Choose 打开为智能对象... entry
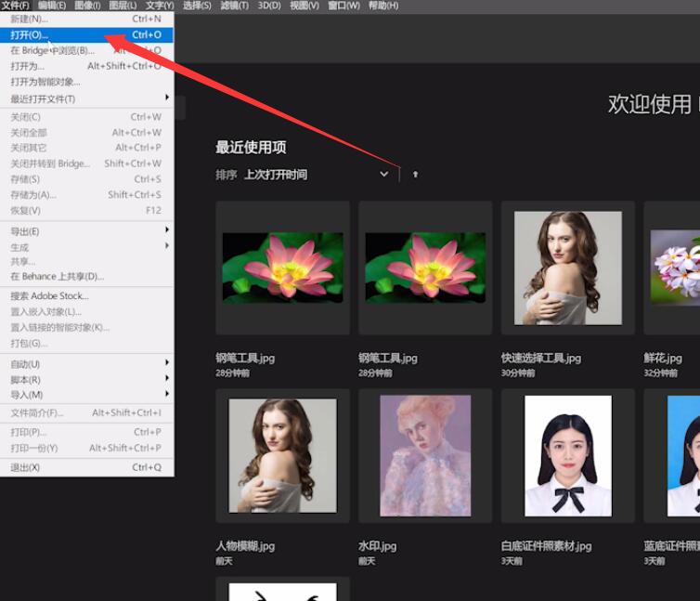 pos(86,82)
